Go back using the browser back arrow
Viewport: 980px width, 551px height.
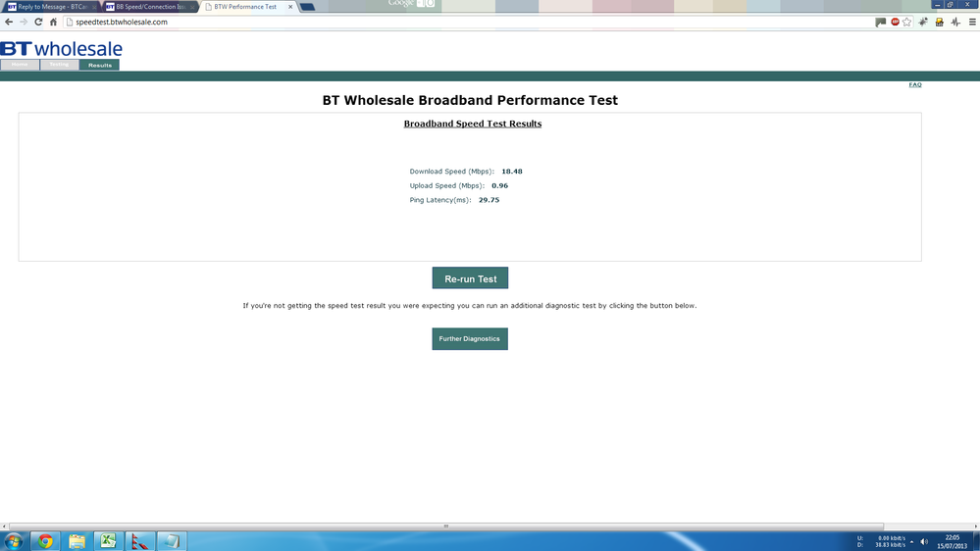click(9, 22)
